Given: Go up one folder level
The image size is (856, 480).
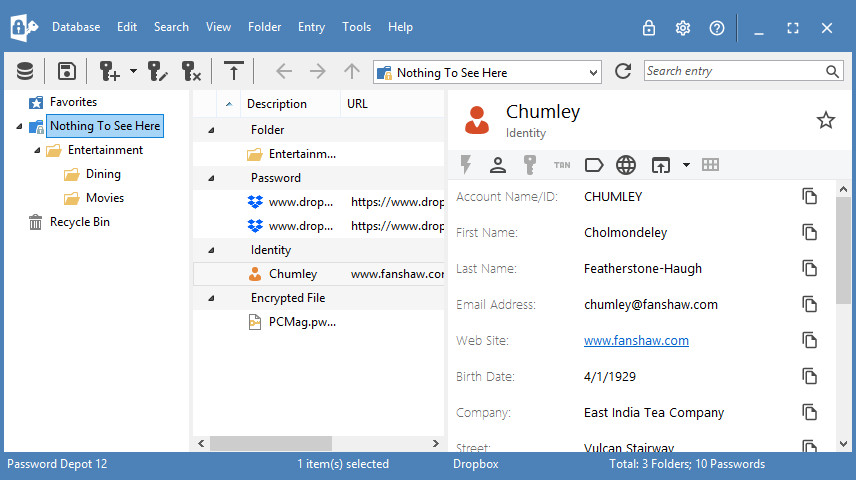Looking at the screenshot, I should pos(352,72).
